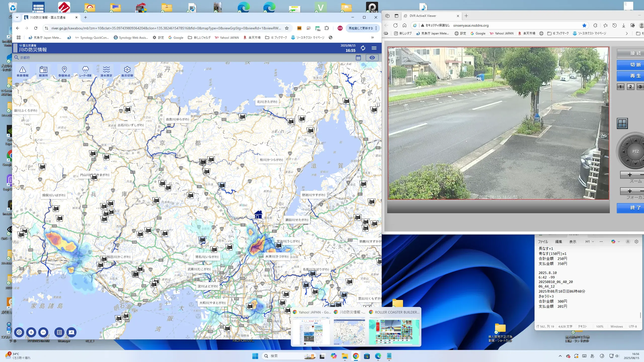Open the 編集 menu in Notepad
This screenshot has width=644, height=362.
(558, 242)
